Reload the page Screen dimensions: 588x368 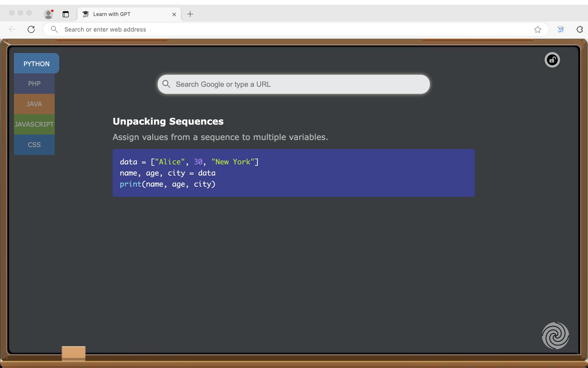31,29
